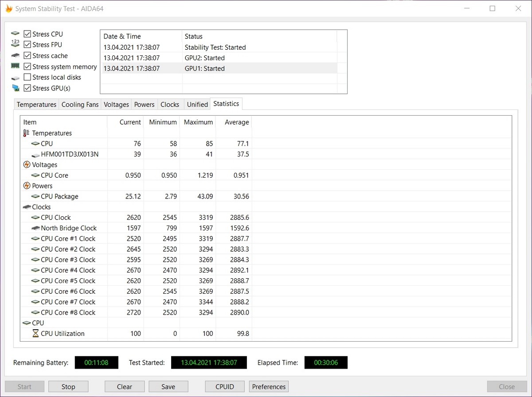Click the icon of CPU Clock row
532x397 pixels.
point(35,218)
